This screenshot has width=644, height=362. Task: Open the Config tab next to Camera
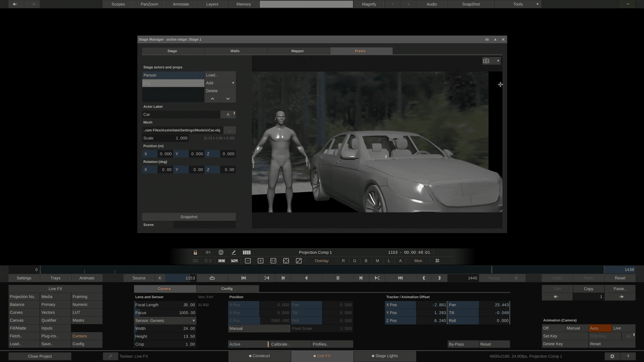227,289
